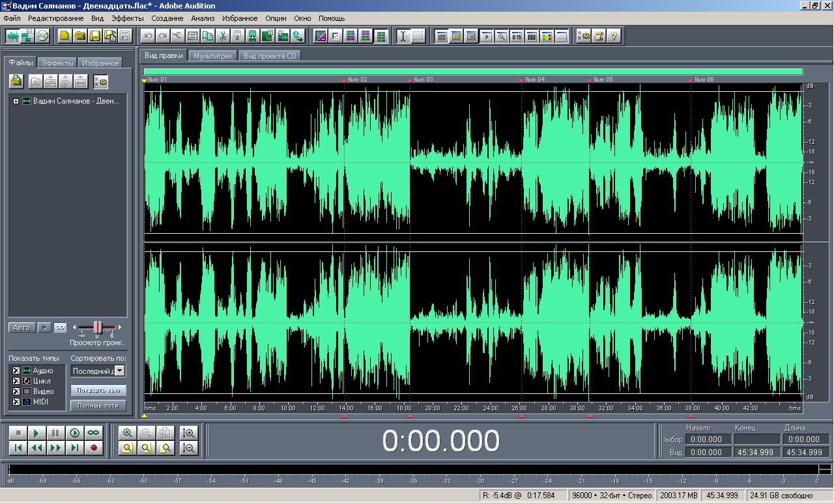834x504 pixels.
Task: Go to beginning transport button
Action: coord(18,447)
